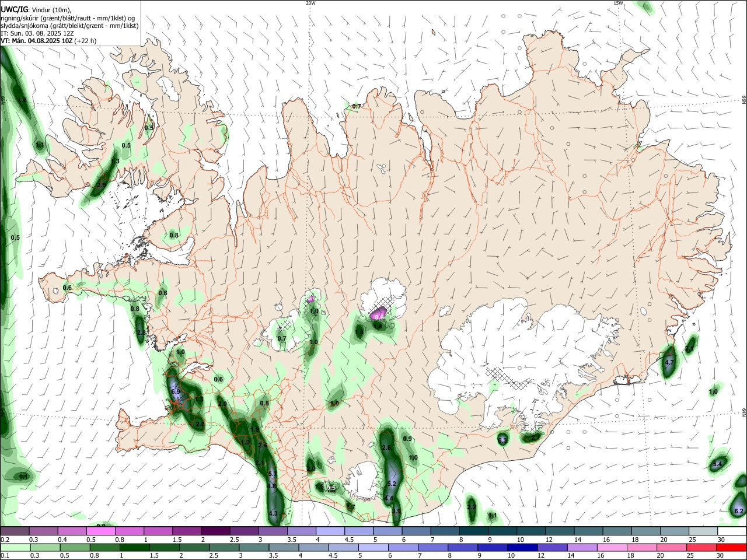Click the 0.9 rainfall value beside the 2.8 cell
Image resolution: width=747 pixels, height=560 pixels.
(407, 439)
